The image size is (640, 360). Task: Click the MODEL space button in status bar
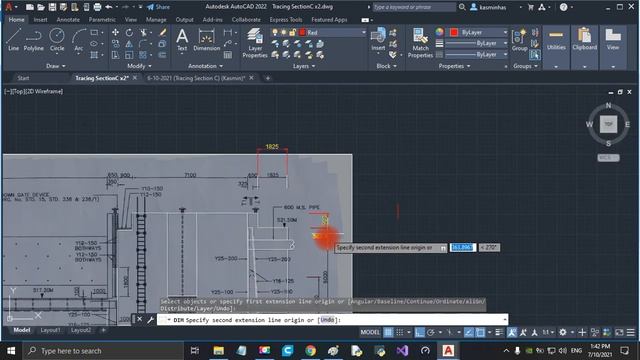[x=370, y=332]
